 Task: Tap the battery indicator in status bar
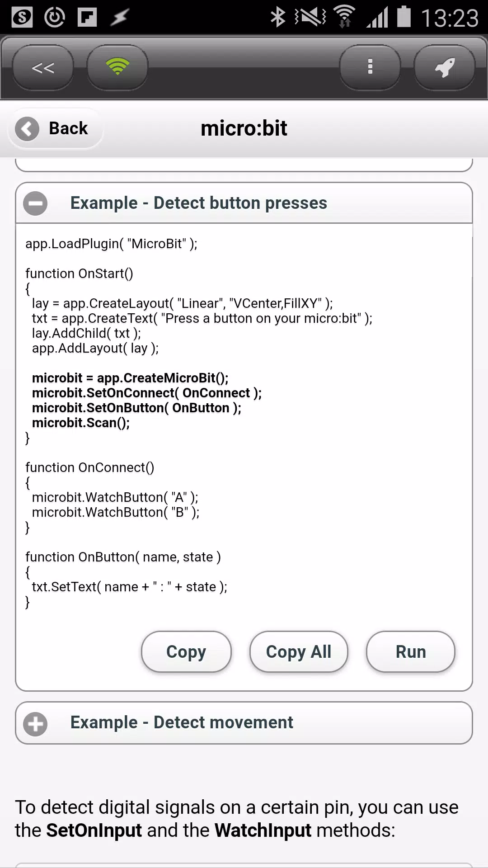coord(404,17)
